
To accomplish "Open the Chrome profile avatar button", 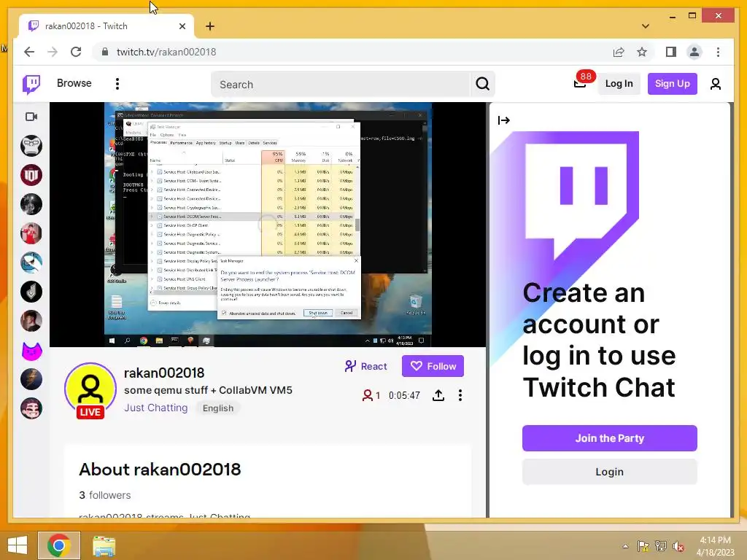I will [694, 52].
